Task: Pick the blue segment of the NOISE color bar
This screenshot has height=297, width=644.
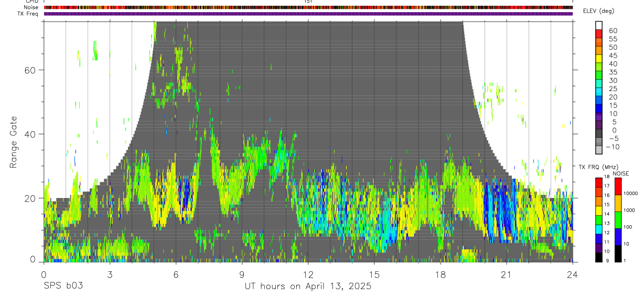Action: (618, 237)
